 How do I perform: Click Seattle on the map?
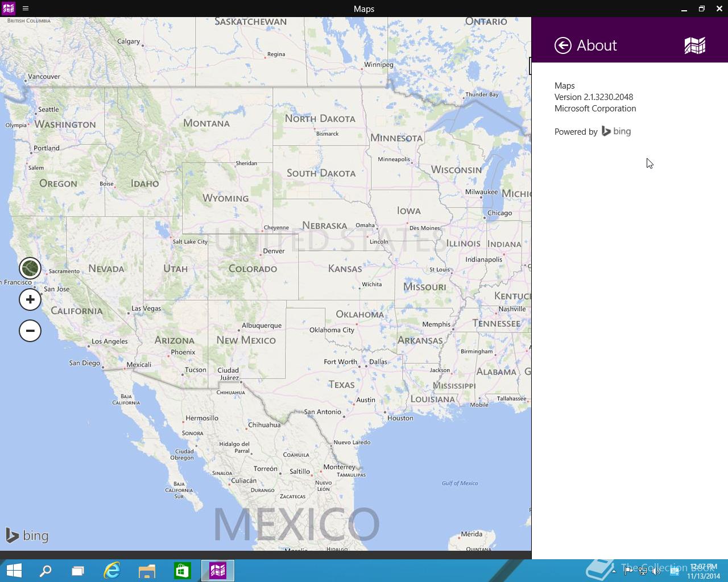click(48, 109)
